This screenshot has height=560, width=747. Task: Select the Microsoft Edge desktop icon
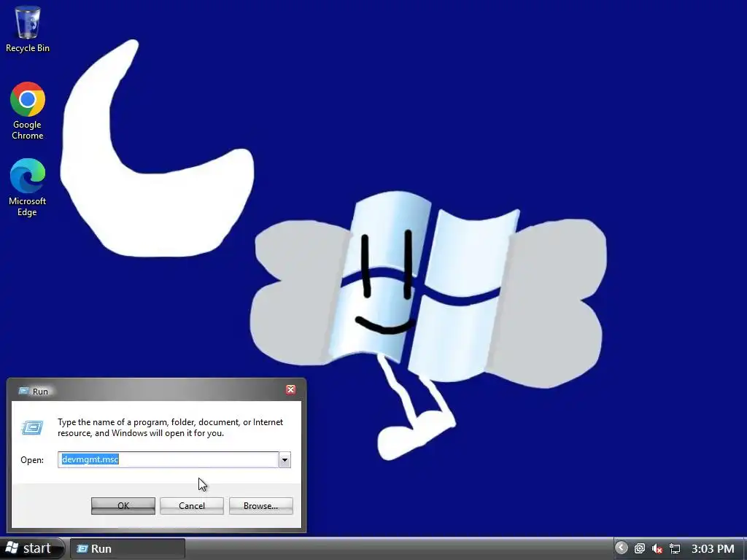tap(27, 187)
